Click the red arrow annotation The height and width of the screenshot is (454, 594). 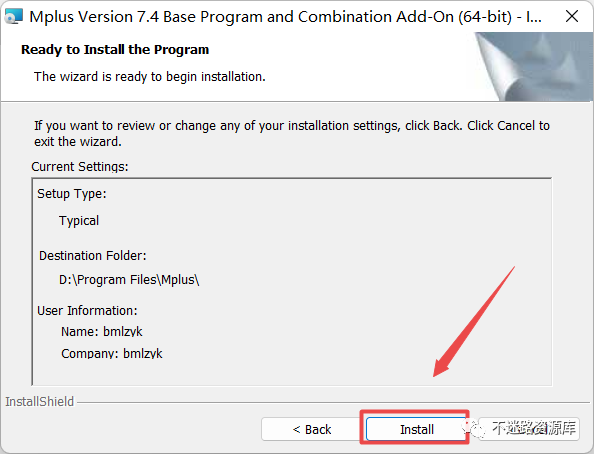(x=474, y=321)
